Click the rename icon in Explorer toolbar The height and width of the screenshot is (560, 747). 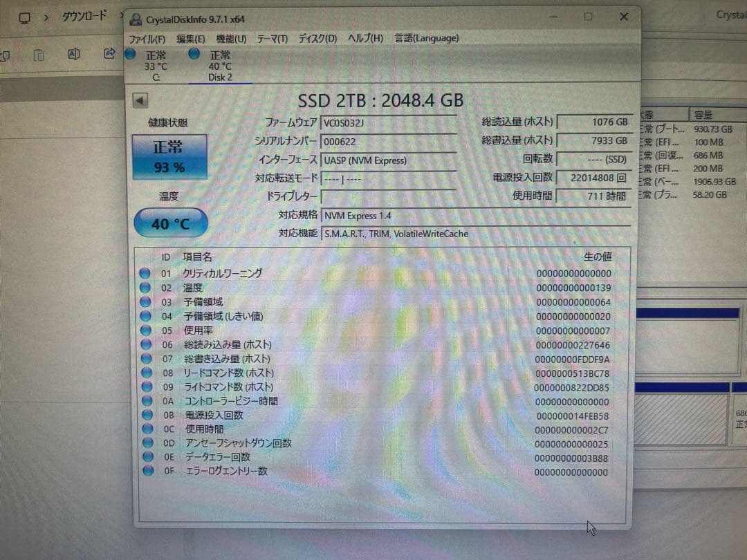pos(73,54)
